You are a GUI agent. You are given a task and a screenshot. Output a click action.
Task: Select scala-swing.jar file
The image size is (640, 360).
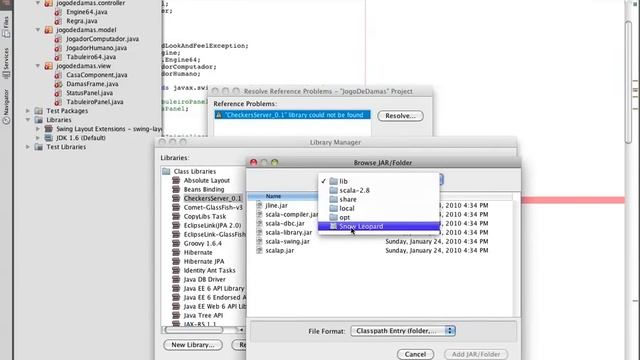(x=287, y=241)
